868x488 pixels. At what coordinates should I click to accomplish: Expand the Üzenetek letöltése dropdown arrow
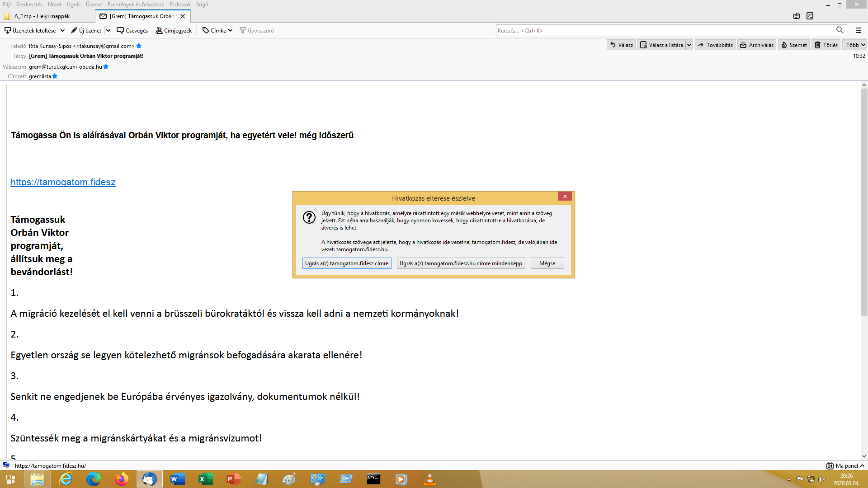[62, 30]
